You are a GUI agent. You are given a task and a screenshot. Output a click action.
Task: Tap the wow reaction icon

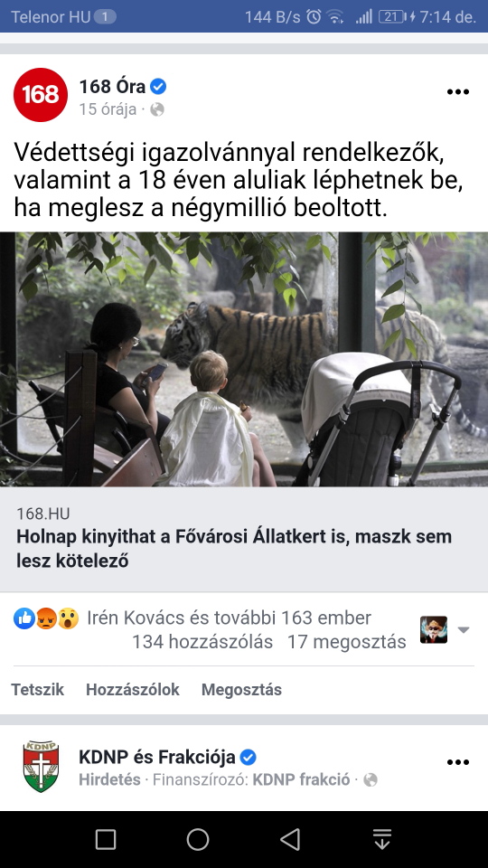click(x=68, y=618)
